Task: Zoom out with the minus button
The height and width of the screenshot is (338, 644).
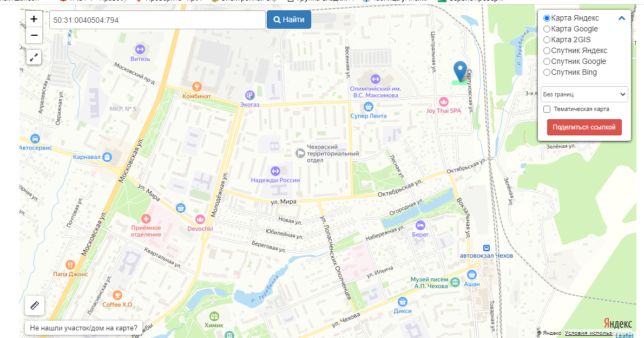Action: pos(34,35)
